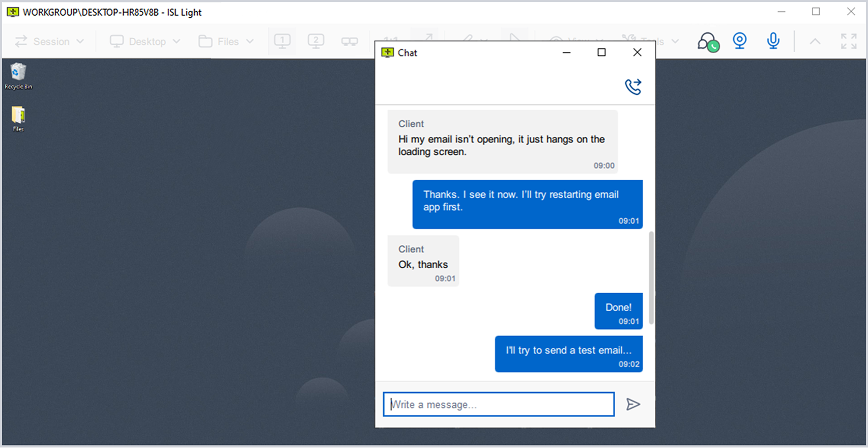The width and height of the screenshot is (868, 448).
Task: Click the chat window scrollbar
Action: pyautogui.click(x=651, y=277)
